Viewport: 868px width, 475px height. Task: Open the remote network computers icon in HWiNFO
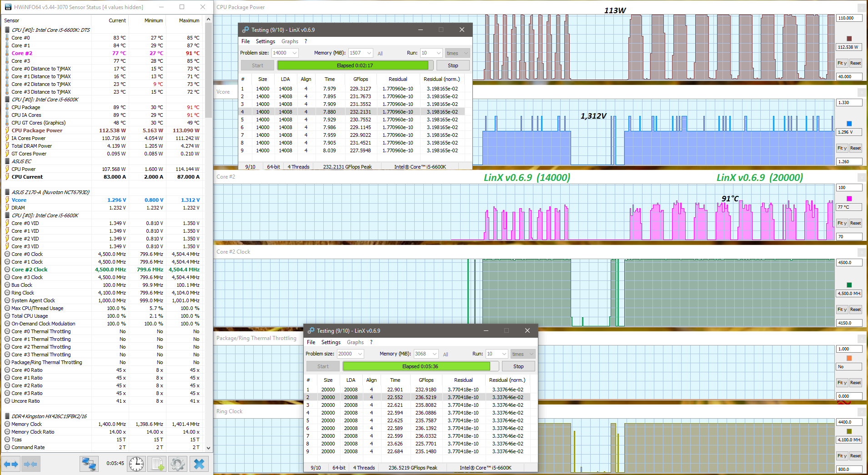pos(89,464)
